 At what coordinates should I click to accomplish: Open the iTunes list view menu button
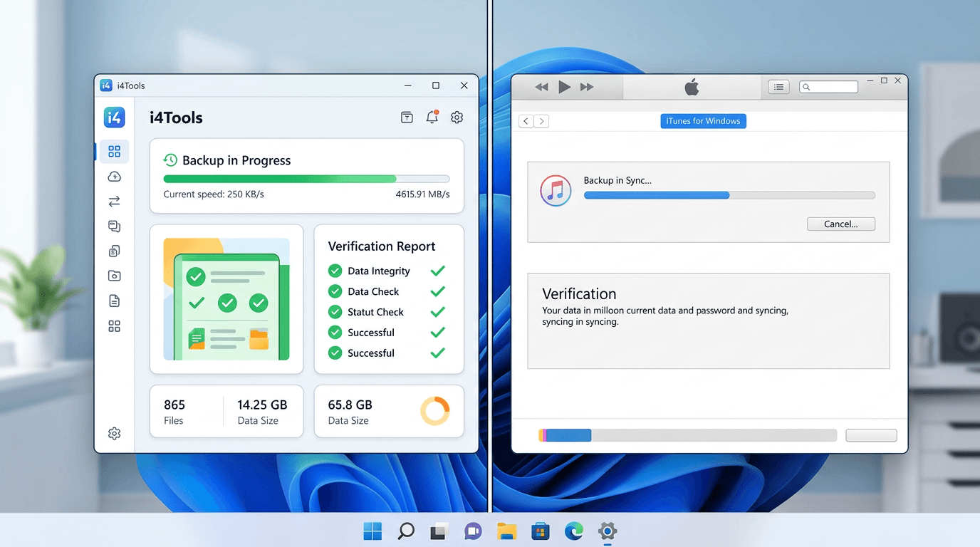[x=778, y=87]
